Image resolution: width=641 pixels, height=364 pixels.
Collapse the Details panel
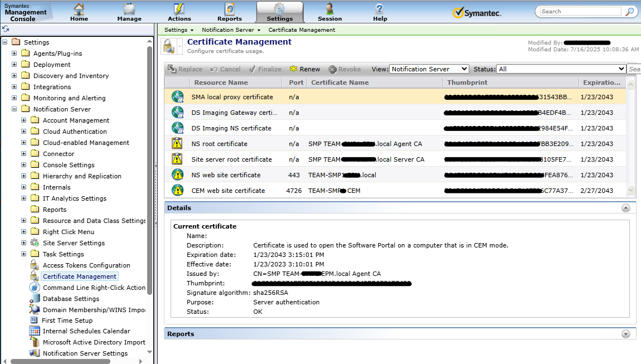click(x=625, y=208)
